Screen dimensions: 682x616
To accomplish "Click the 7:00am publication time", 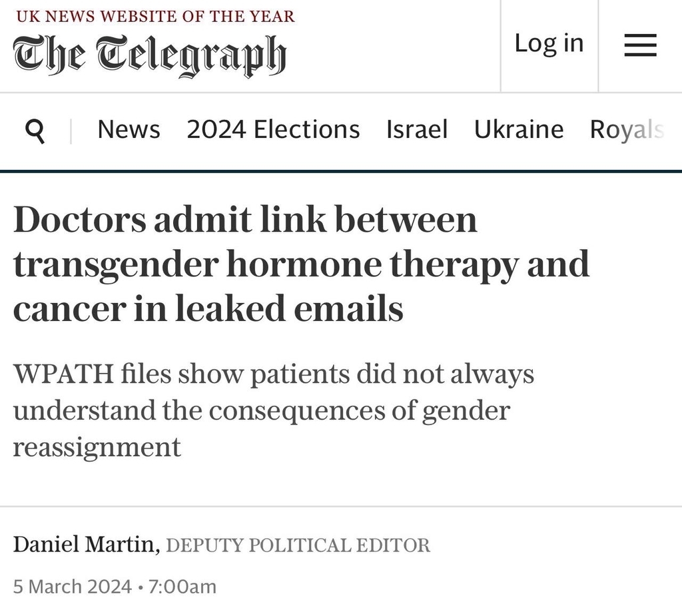I will (x=182, y=587).
